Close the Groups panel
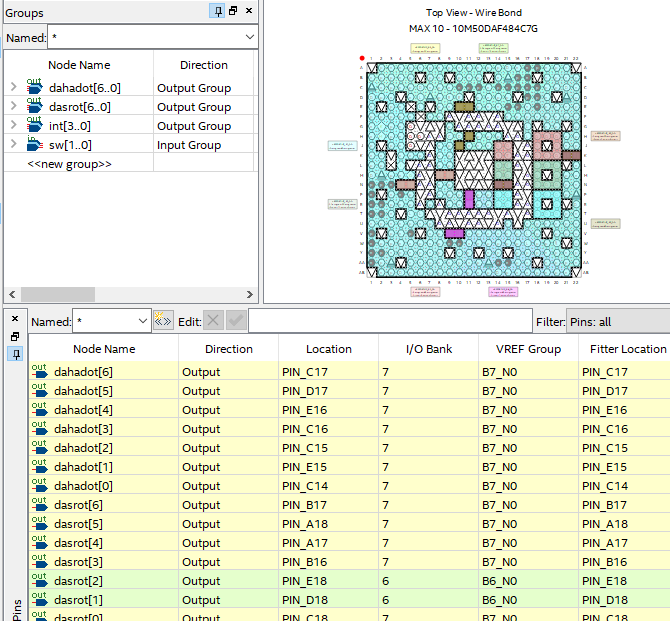 click(249, 11)
